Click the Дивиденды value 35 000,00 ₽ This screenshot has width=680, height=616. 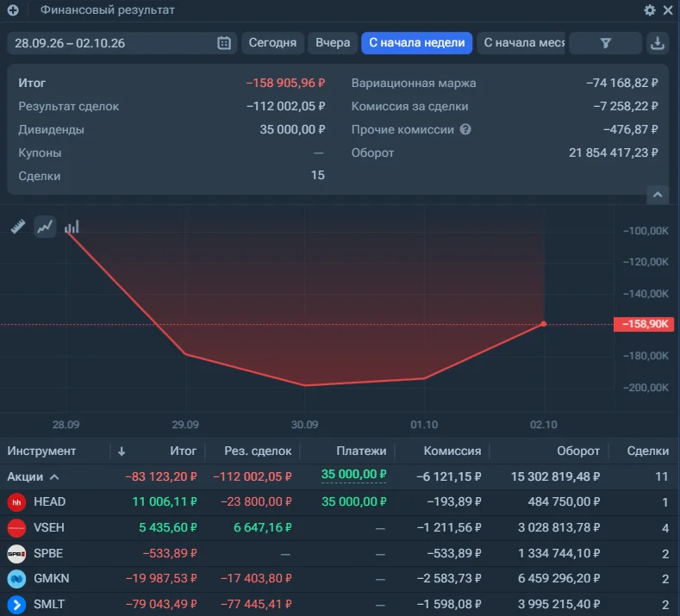(292, 129)
